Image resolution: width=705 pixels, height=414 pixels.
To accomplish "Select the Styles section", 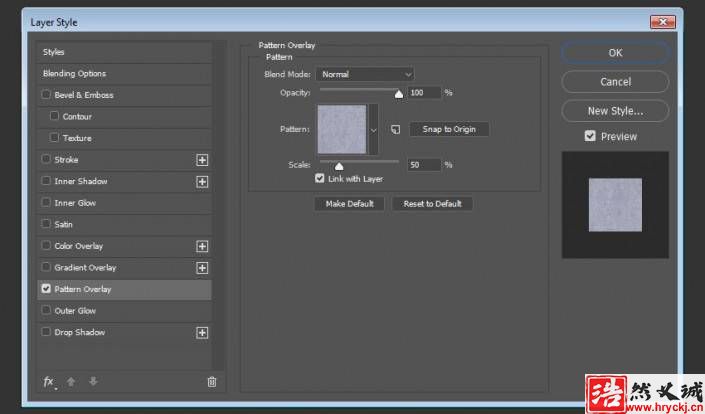I will (124, 52).
